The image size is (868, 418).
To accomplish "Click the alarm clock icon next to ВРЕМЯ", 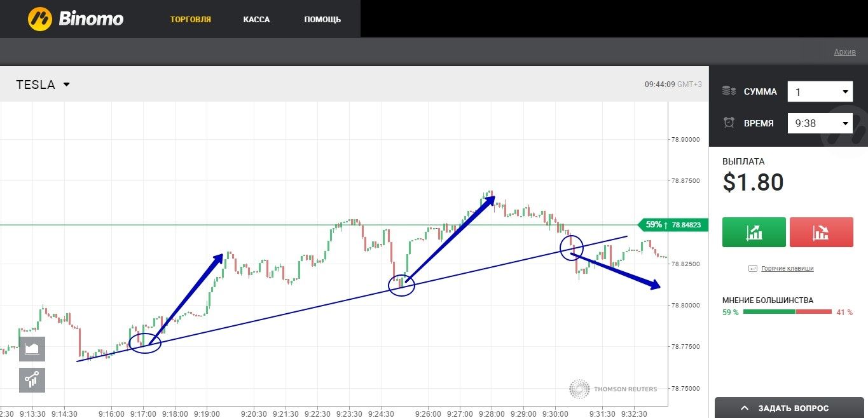I will point(729,123).
